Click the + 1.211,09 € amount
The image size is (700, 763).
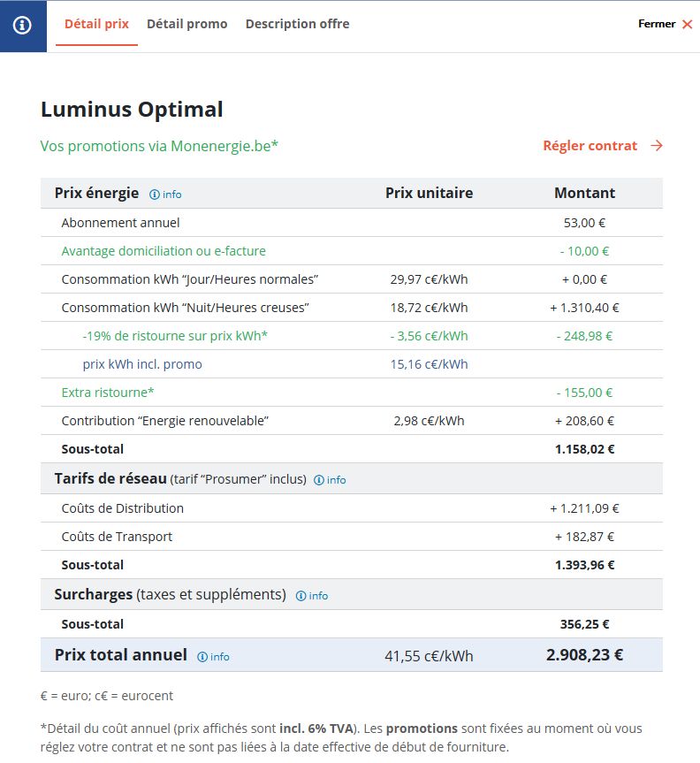pos(584,508)
